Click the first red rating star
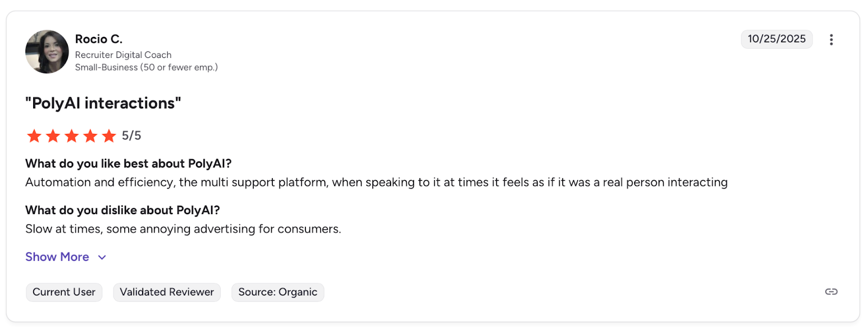868x329 pixels. (34, 136)
